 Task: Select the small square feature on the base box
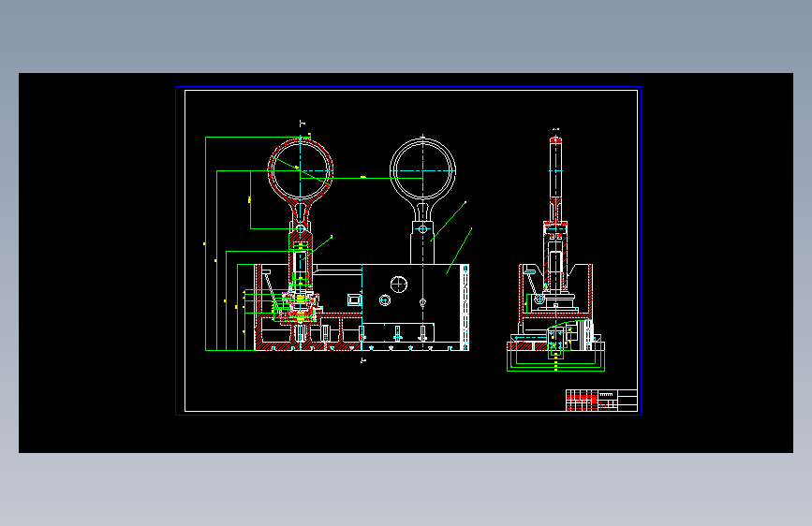354,300
